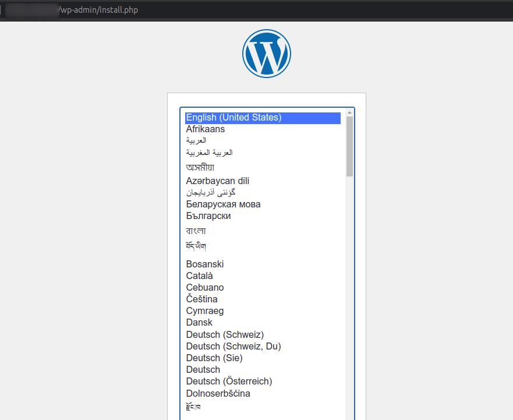Pick Moroccan Arabic العربية المغربية

[x=263, y=153]
